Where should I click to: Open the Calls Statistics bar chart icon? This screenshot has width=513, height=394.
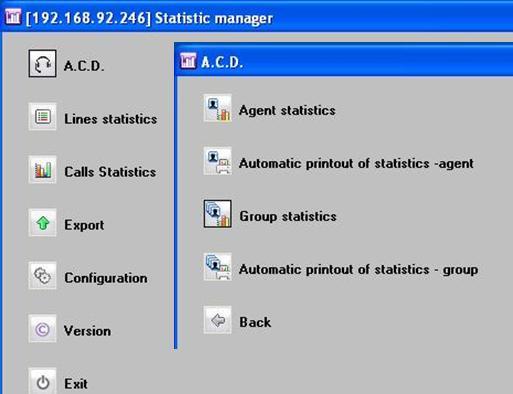tap(42, 170)
